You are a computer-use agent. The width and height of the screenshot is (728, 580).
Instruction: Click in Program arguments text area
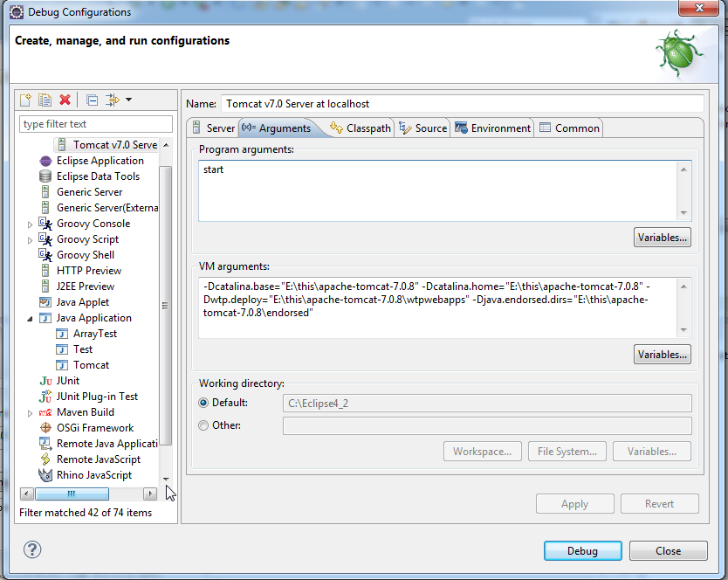437,191
